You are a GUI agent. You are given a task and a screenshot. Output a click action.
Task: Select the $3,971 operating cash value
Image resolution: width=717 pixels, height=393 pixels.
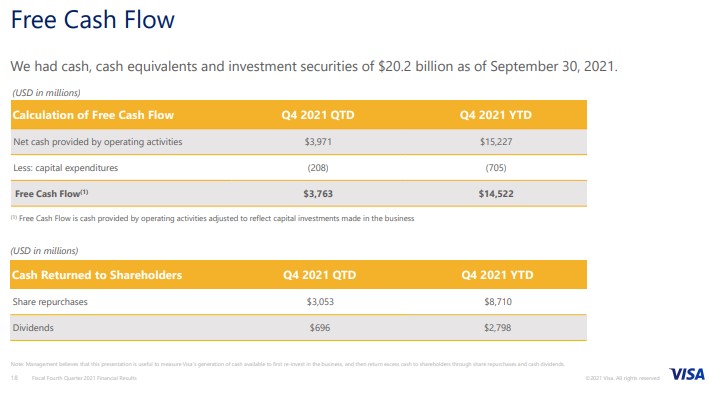point(318,142)
